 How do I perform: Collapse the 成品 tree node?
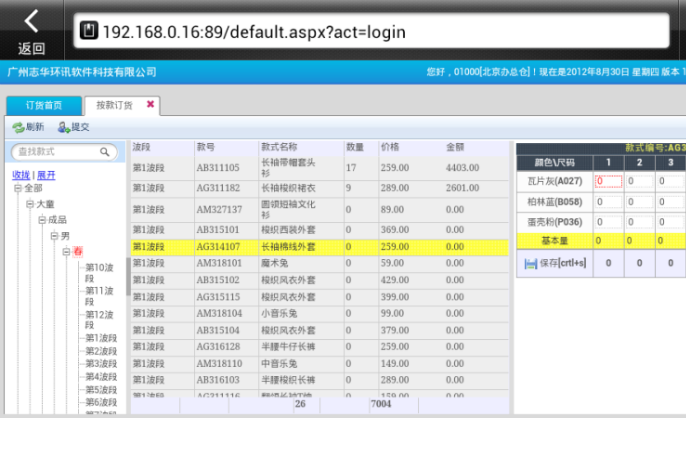click(x=42, y=220)
